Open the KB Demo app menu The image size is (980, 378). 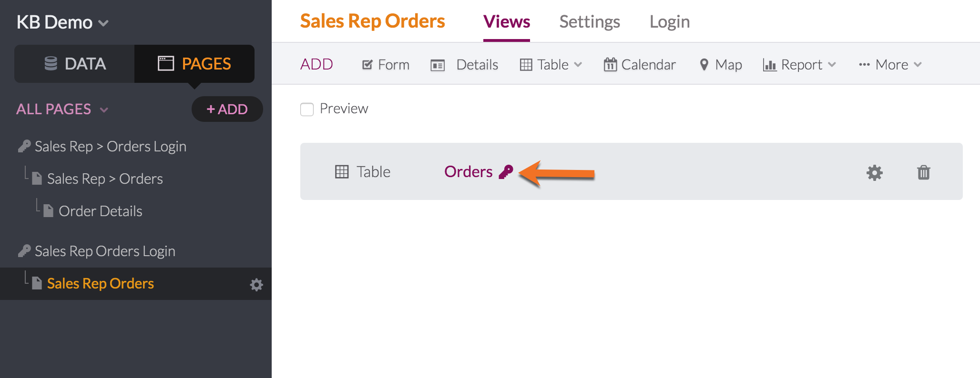tap(62, 22)
